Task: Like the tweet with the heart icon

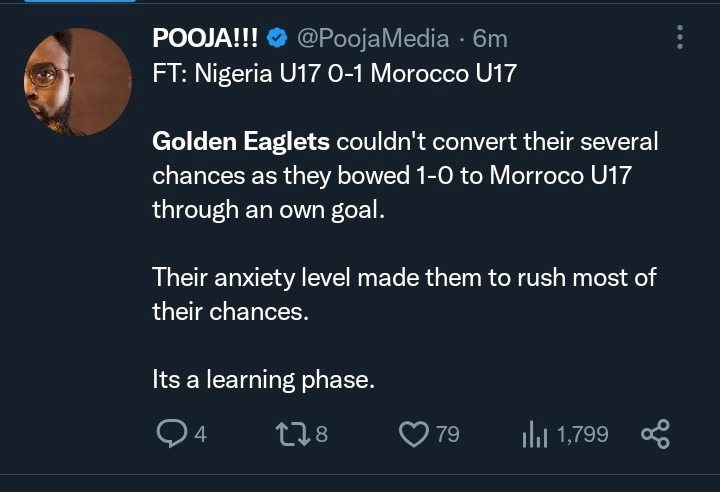Action: click(x=413, y=433)
